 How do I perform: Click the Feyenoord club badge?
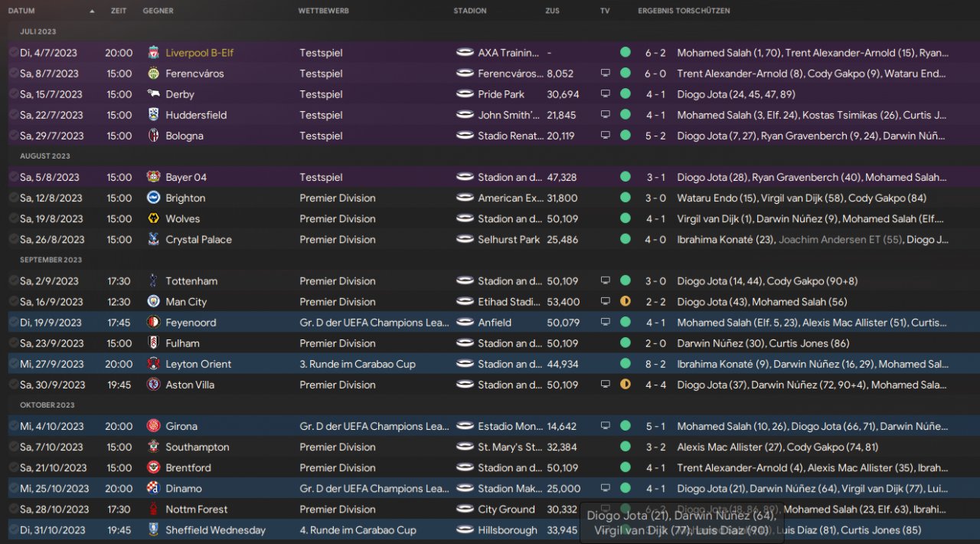pyautogui.click(x=153, y=323)
